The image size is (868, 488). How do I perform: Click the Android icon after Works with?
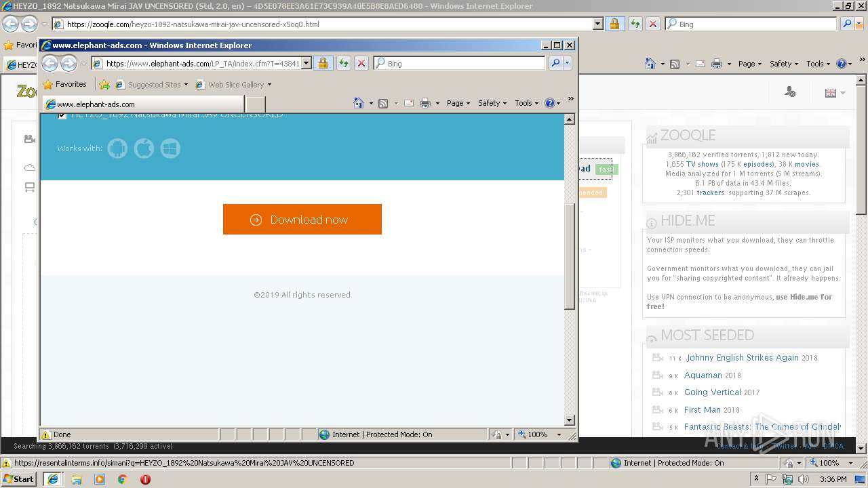pos(117,148)
